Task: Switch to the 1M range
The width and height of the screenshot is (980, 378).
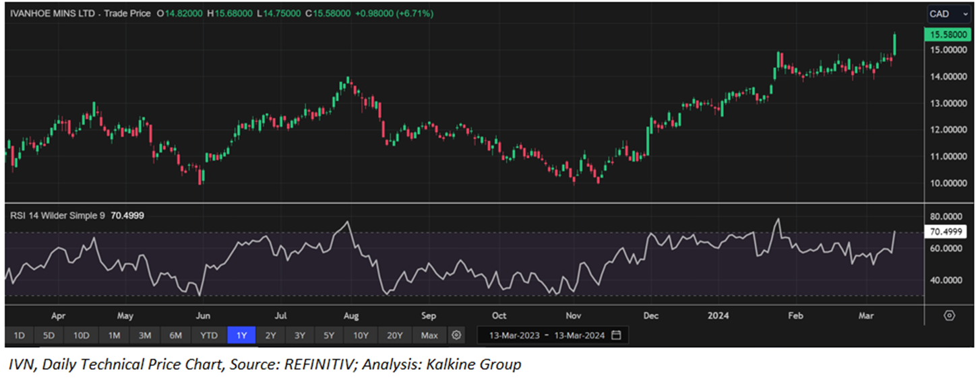Action: (x=113, y=335)
